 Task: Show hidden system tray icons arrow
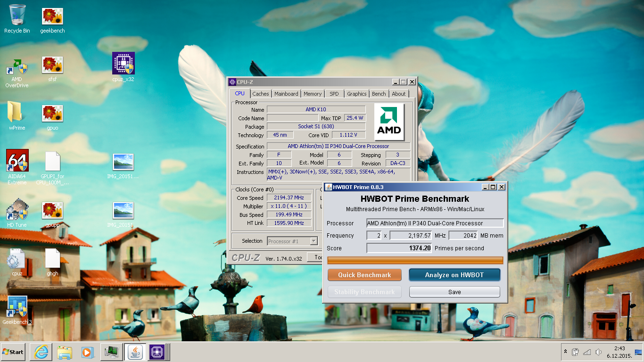coord(565,352)
